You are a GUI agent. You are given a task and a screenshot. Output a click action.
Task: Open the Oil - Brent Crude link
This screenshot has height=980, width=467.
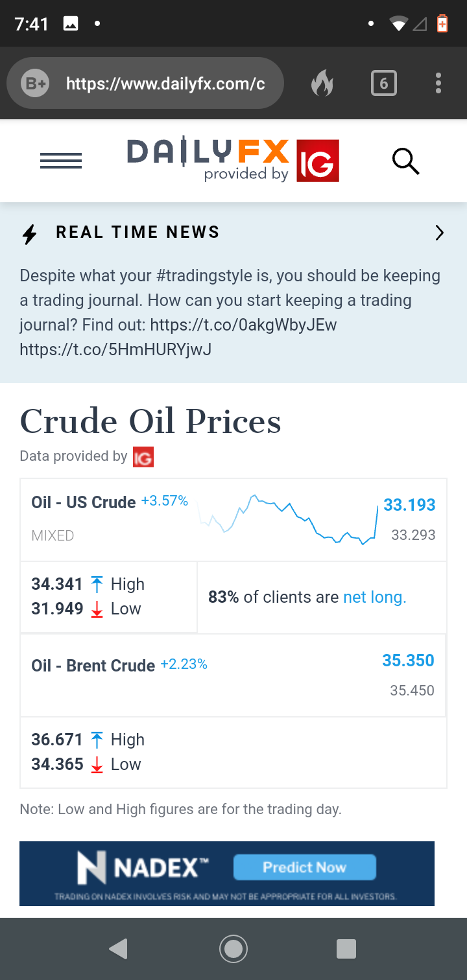pos(93,666)
